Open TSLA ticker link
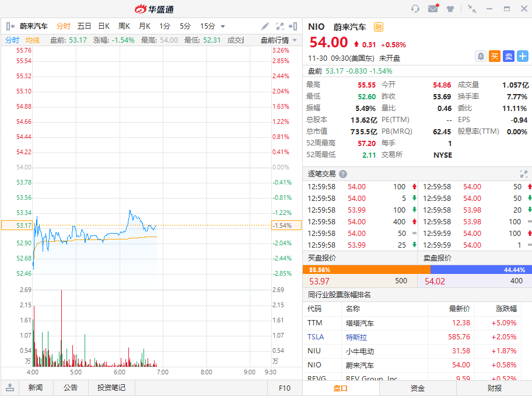Viewport: 532px width, 396px height. (x=316, y=337)
